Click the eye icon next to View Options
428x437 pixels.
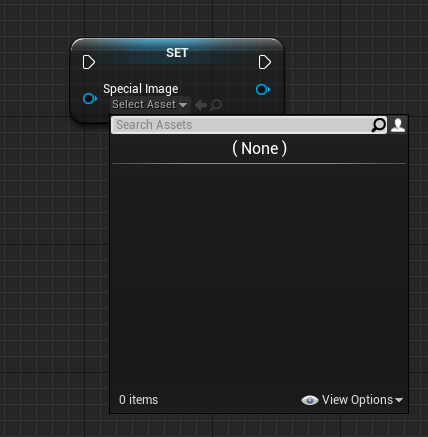(310, 400)
